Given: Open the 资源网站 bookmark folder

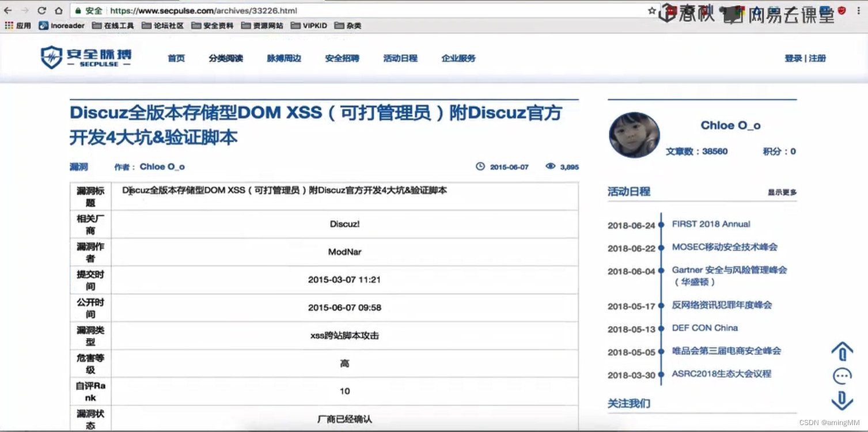Looking at the screenshot, I should (x=262, y=25).
